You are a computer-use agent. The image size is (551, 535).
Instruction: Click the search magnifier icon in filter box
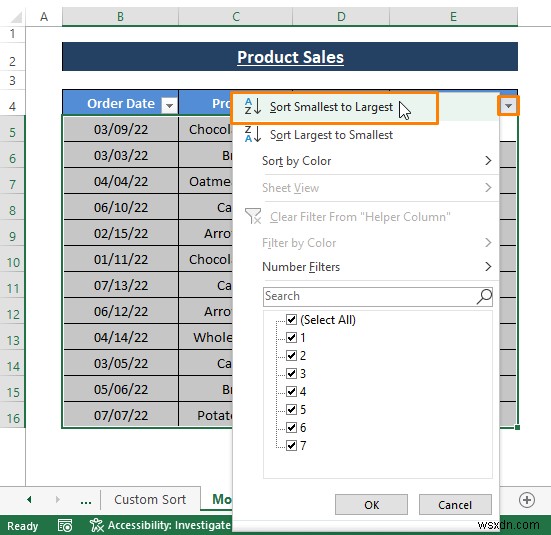tap(484, 296)
